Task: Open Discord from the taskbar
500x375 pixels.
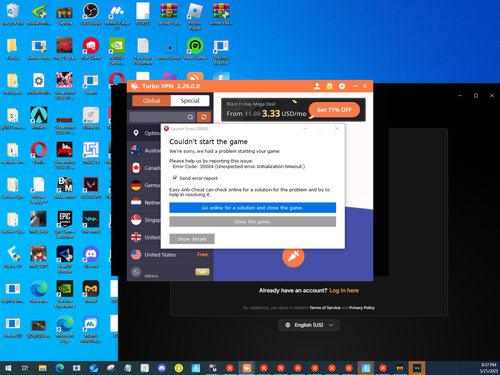Action: [162, 368]
